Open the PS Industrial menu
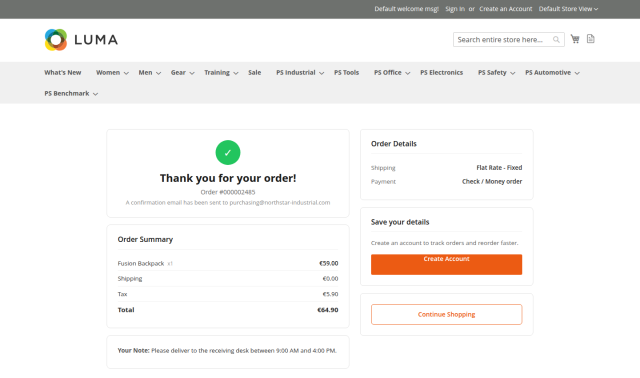 pos(296,73)
